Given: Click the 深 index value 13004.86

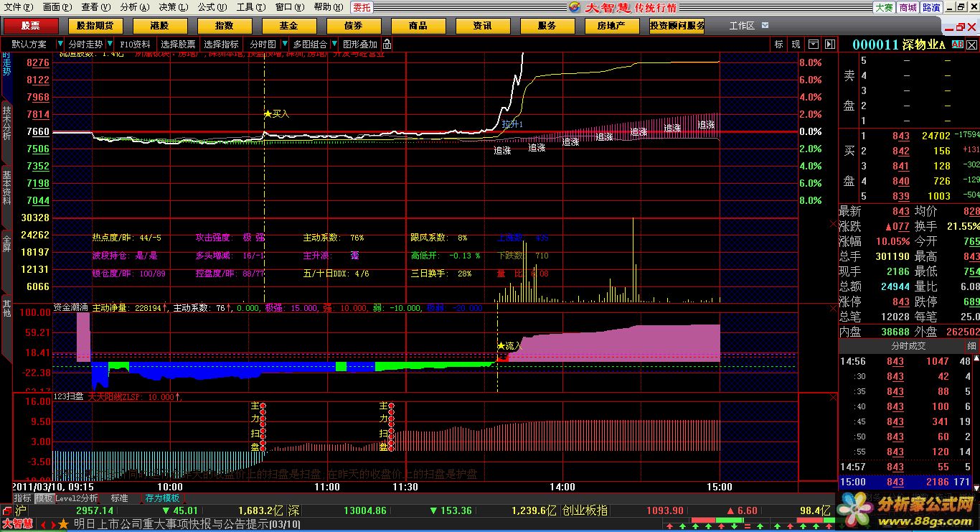Looking at the screenshot, I should point(364,510).
